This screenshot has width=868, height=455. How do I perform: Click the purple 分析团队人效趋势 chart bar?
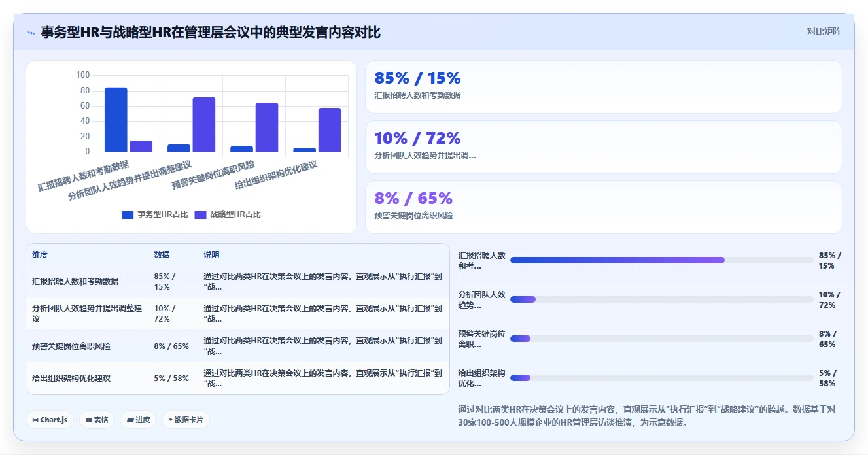(x=204, y=124)
